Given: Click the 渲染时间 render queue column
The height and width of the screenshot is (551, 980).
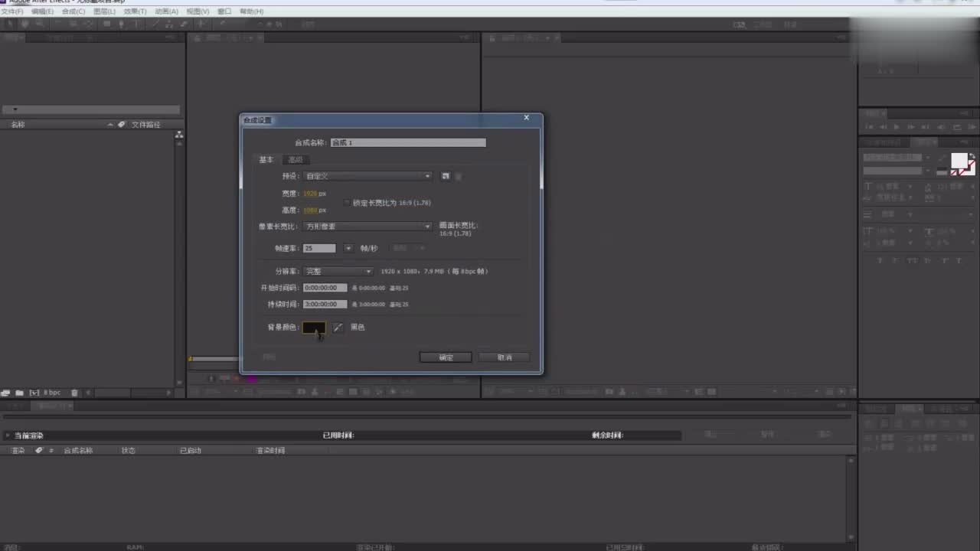Looking at the screenshot, I should click(271, 451).
